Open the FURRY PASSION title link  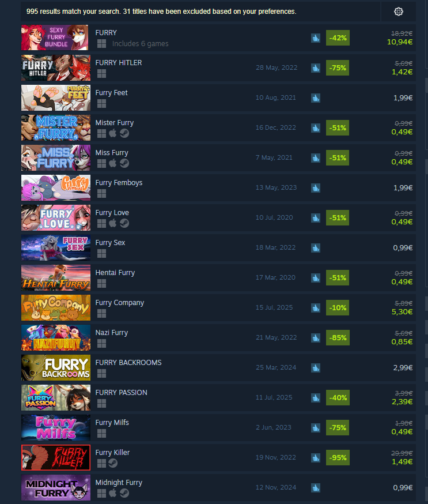(122, 393)
